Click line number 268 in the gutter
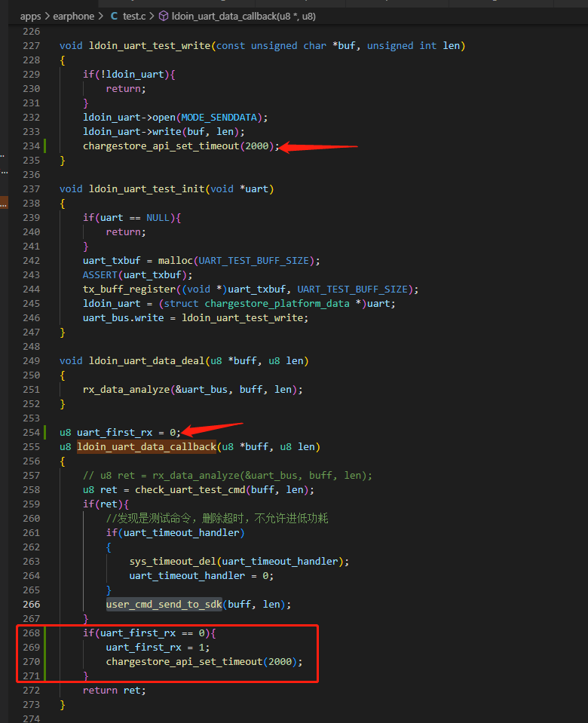 (32, 633)
